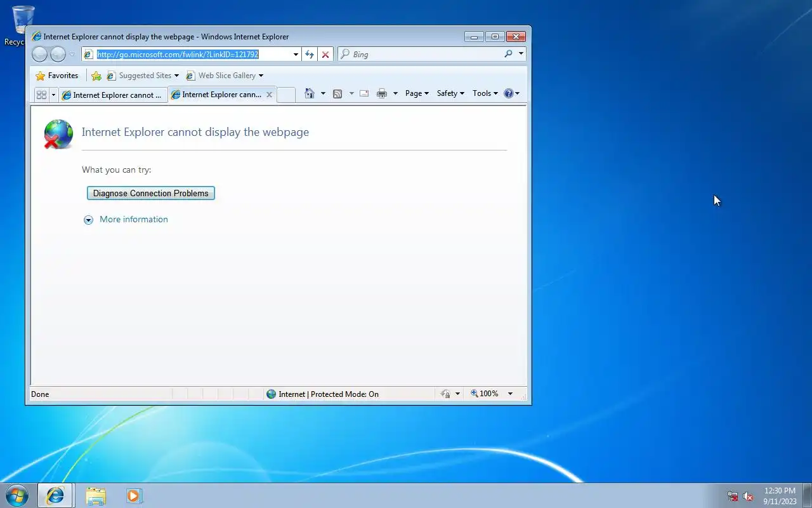Click the Forward navigation arrow button
This screenshot has width=812, height=508.
point(58,55)
